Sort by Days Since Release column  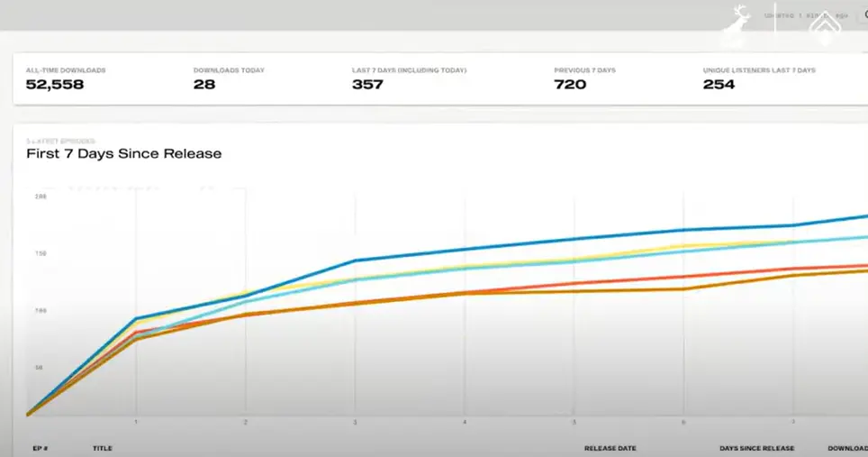coord(756,448)
